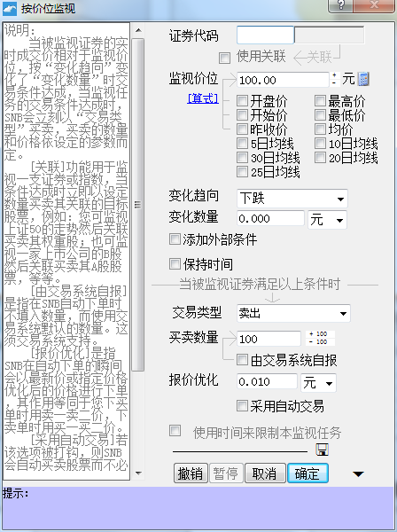Image resolution: width=397 pixels, height=532 pixels.
Task: Click the description panel scrollbar thumb
Action: [x=137, y=205]
